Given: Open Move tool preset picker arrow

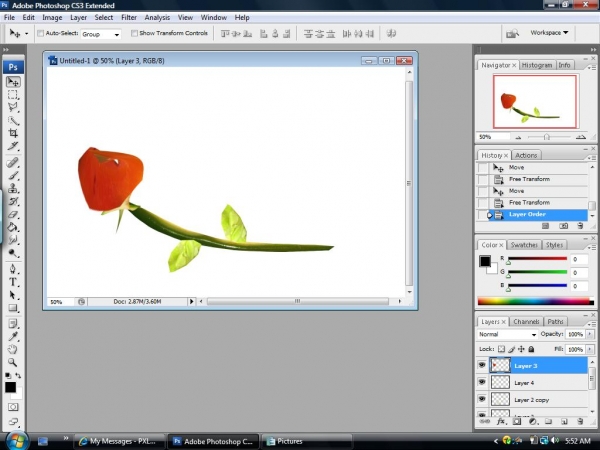Looking at the screenshot, I should [x=26, y=34].
